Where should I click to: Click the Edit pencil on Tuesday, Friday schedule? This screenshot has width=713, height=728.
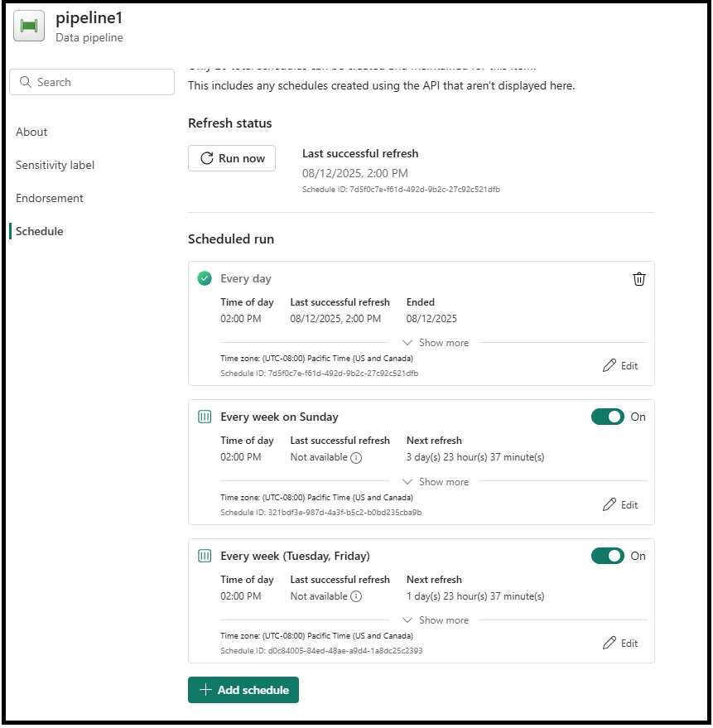click(x=619, y=643)
